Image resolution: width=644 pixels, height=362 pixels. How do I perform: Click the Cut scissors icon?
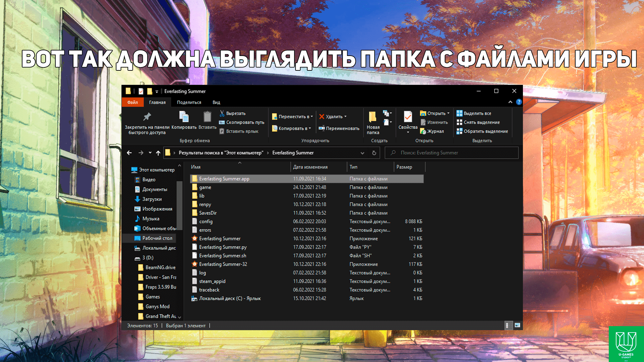pyautogui.click(x=222, y=113)
